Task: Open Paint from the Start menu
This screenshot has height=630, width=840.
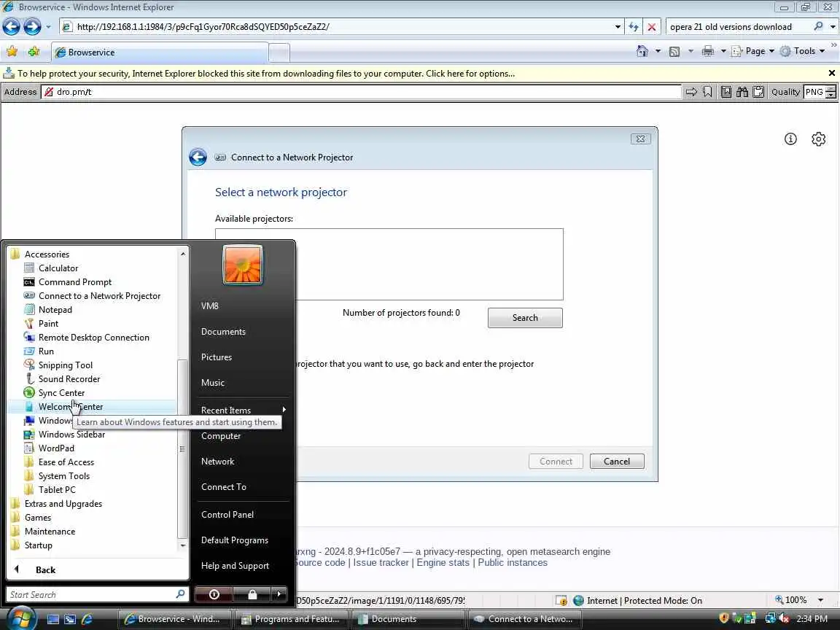Action: pos(48,324)
